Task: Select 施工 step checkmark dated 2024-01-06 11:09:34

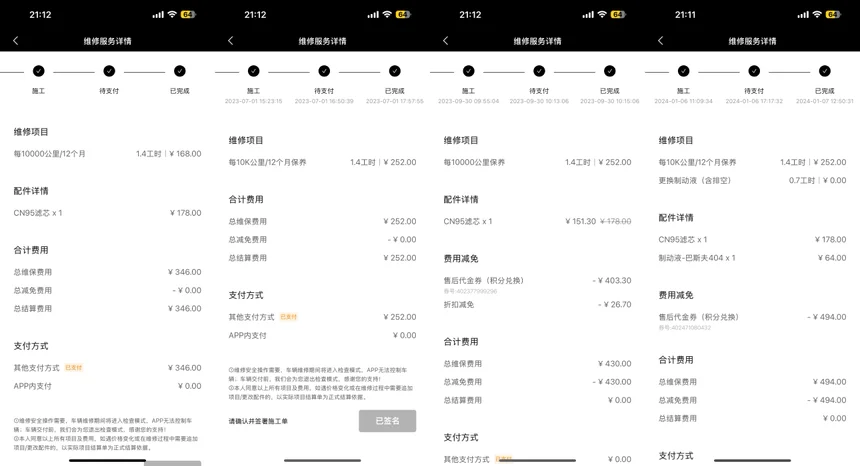Action: [x=683, y=71]
